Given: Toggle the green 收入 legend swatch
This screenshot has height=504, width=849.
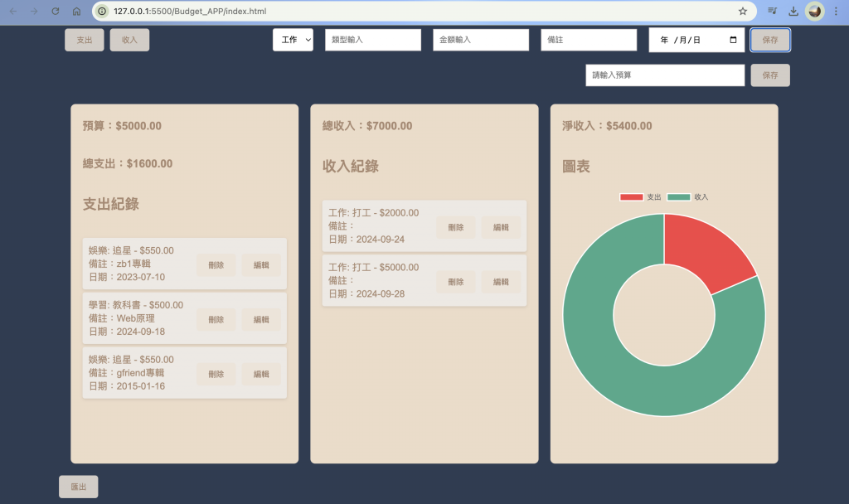Looking at the screenshot, I should [x=679, y=197].
